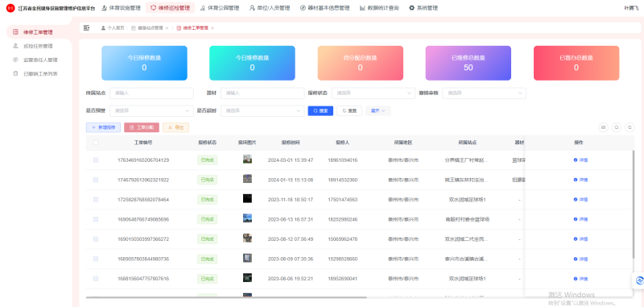Tick the checkbox for order 1763469165206704129
The height and width of the screenshot is (307, 644).
click(x=96, y=160)
